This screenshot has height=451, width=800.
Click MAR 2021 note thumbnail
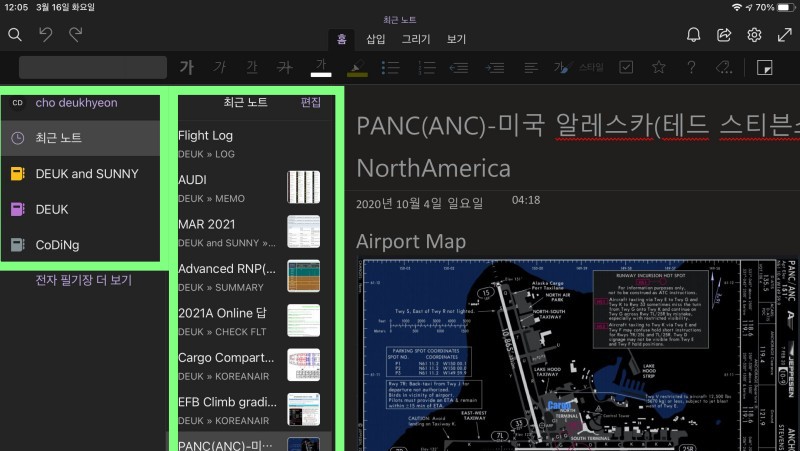[304, 232]
